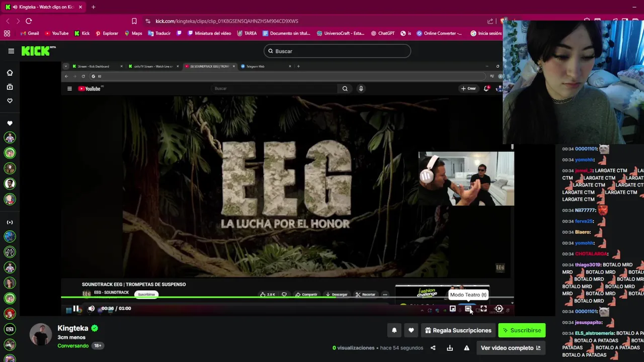Seek on the green clip progress bar
Image resolution: width=644 pixels, height=362 pixels.
pyautogui.click(x=287, y=297)
